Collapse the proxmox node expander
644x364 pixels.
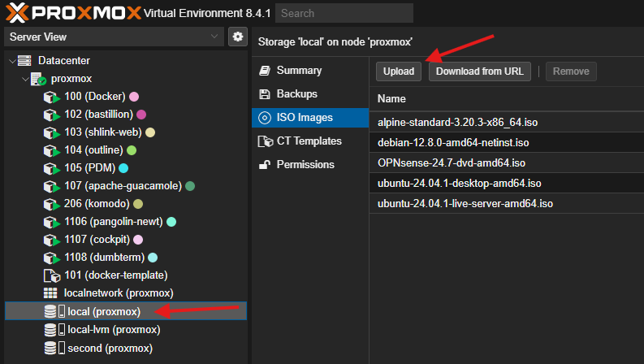coord(25,79)
